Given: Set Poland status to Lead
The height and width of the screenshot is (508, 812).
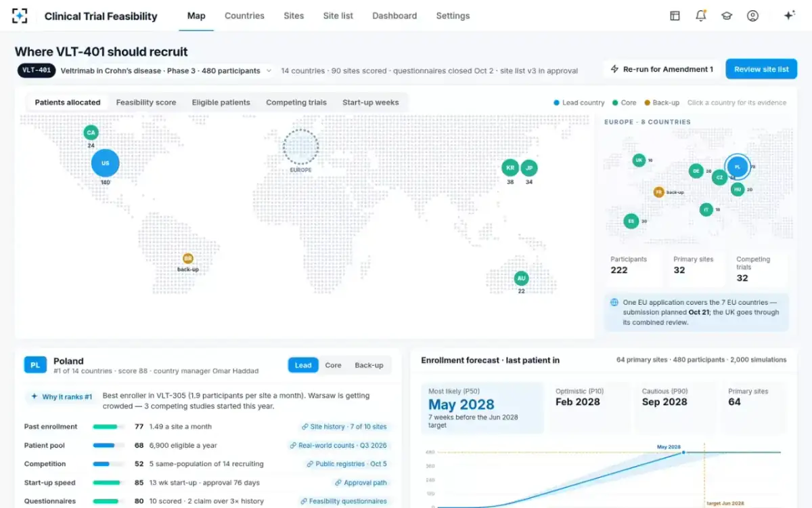Looking at the screenshot, I should (x=303, y=365).
